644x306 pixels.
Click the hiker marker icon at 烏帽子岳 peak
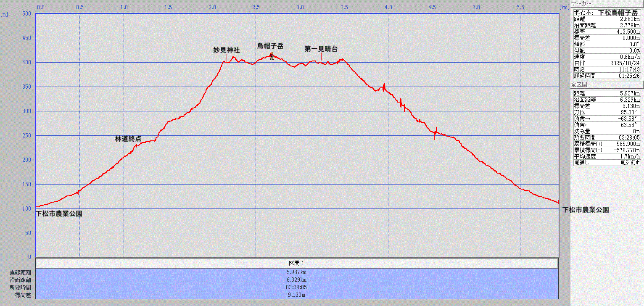272,56
